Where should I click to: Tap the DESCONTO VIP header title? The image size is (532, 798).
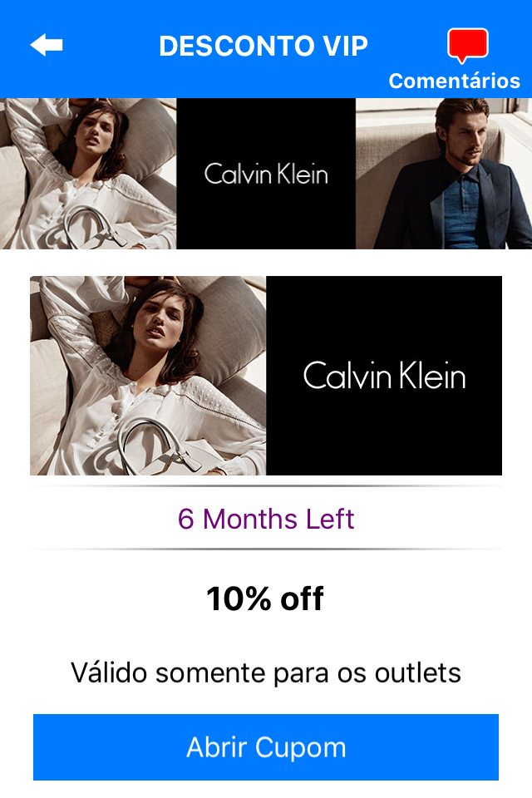point(264,46)
